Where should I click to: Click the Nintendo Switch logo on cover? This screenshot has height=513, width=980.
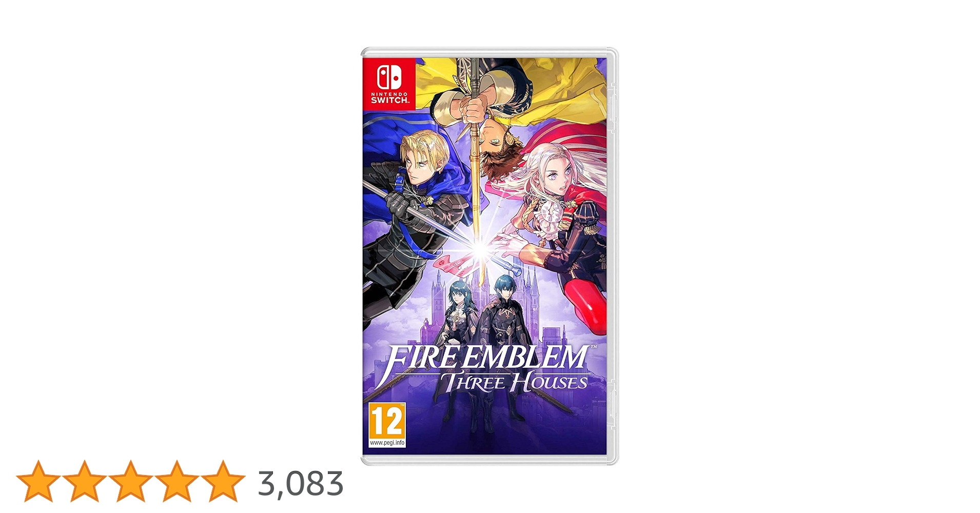pyautogui.click(x=389, y=84)
